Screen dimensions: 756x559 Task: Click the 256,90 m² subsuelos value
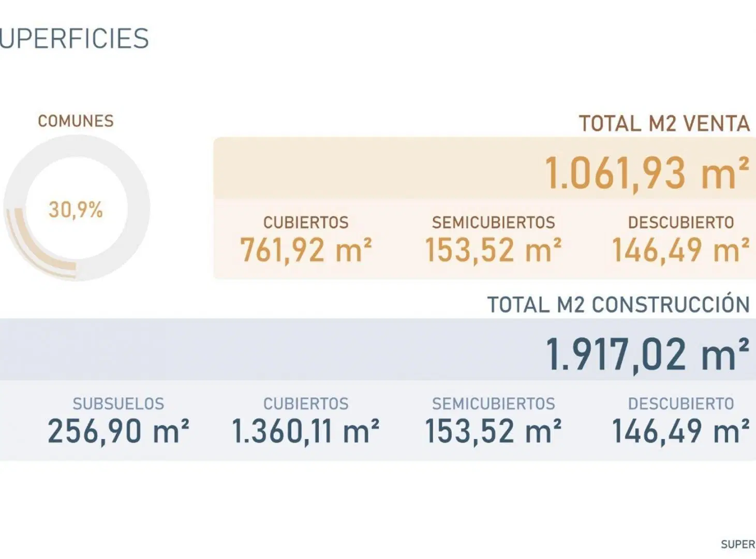tap(118, 431)
